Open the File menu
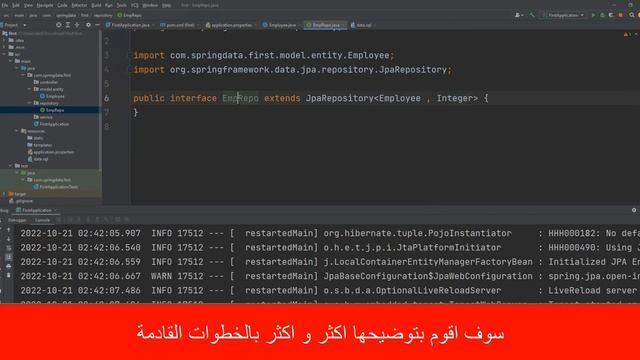 click(x=5, y=5)
